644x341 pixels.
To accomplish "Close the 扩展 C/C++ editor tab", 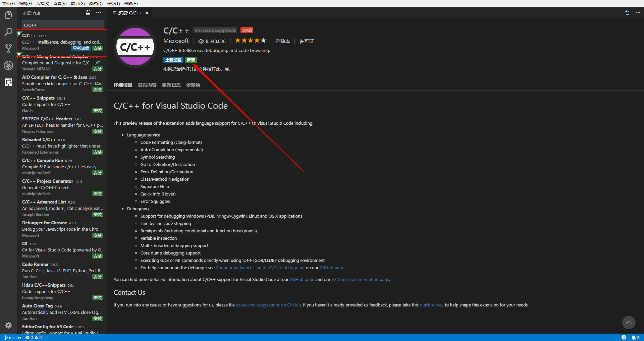I will tap(147, 13).
